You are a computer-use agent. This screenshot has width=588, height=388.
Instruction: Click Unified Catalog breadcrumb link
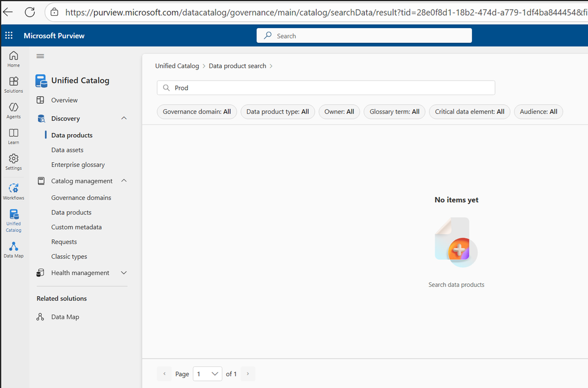pyautogui.click(x=177, y=66)
